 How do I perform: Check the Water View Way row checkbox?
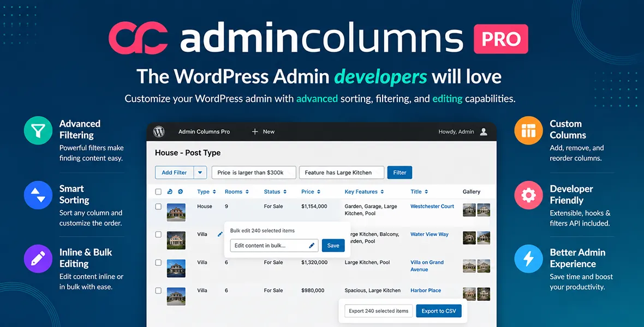point(158,235)
